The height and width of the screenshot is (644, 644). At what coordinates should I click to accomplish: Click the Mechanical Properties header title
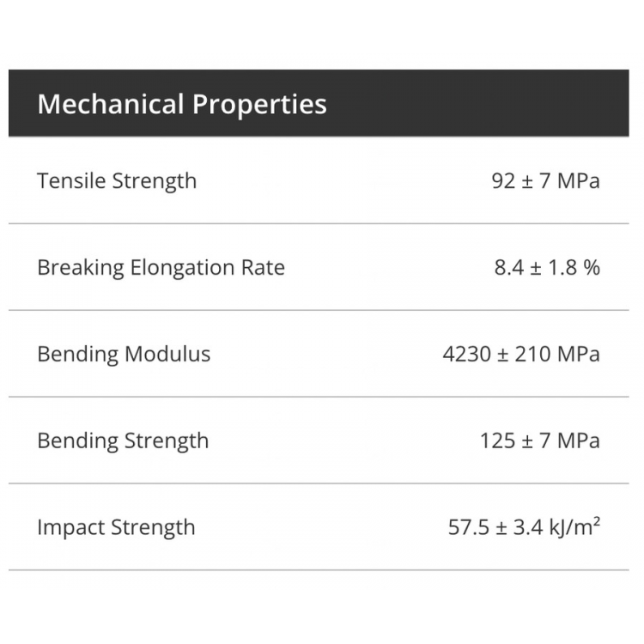pos(182,104)
